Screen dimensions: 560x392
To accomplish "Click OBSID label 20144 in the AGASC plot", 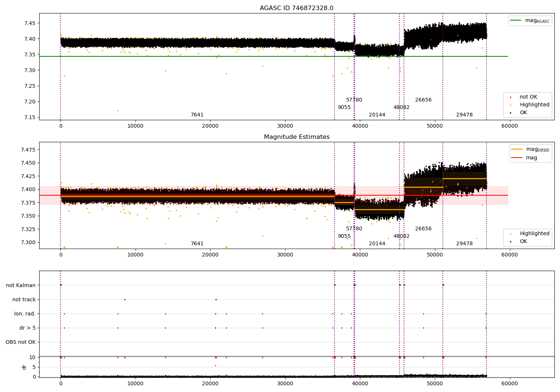I will pos(377,115).
